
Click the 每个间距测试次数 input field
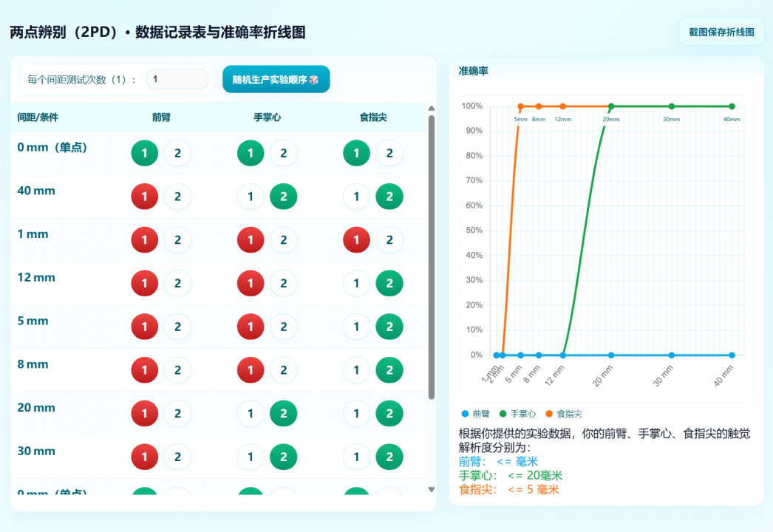(177, 79)
